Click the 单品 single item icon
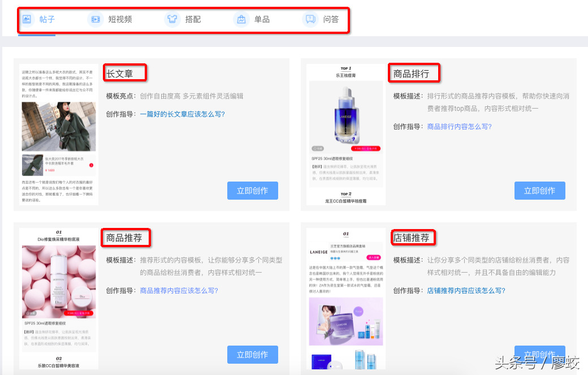 click(x=240, y=19)
